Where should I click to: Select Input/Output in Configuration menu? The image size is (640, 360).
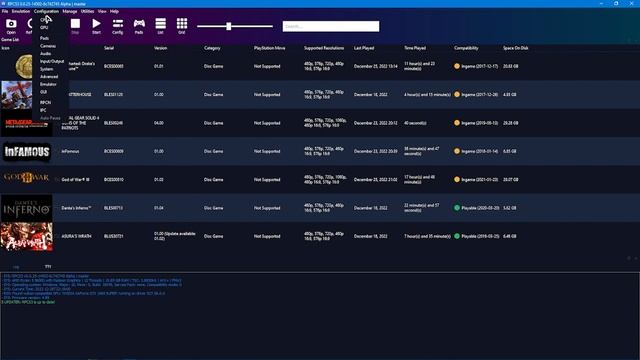[x=52, y=62]
